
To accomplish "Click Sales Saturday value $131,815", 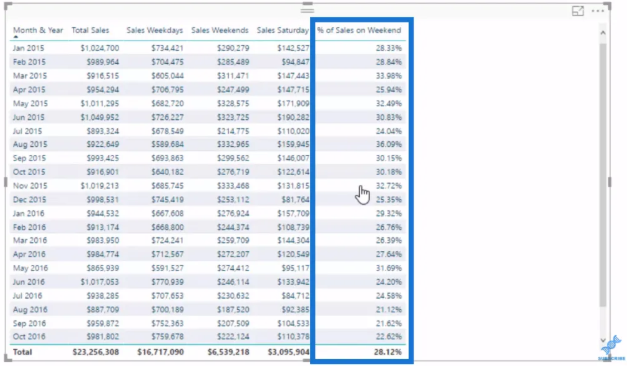I will [x=293, y=186].
